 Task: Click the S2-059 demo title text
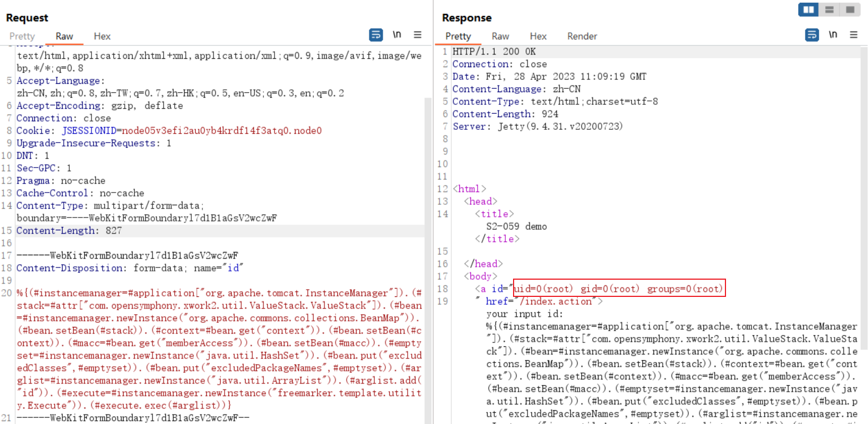click(x=516, y=226)
